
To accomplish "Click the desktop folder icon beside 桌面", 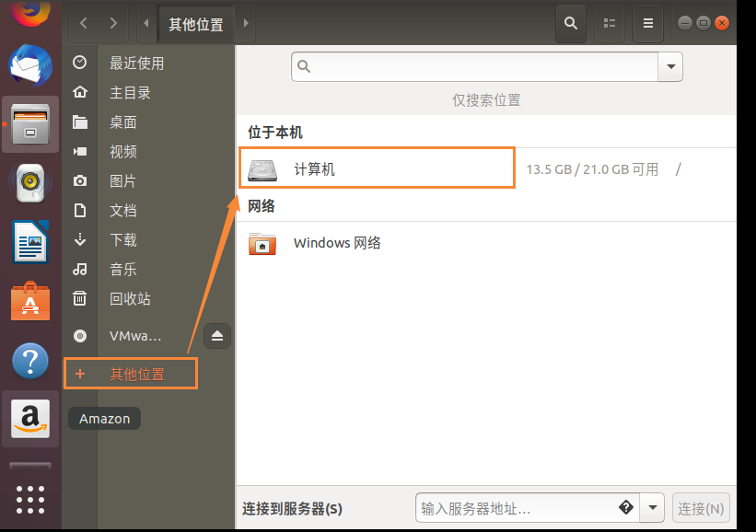I will click(x=80, y=121).
